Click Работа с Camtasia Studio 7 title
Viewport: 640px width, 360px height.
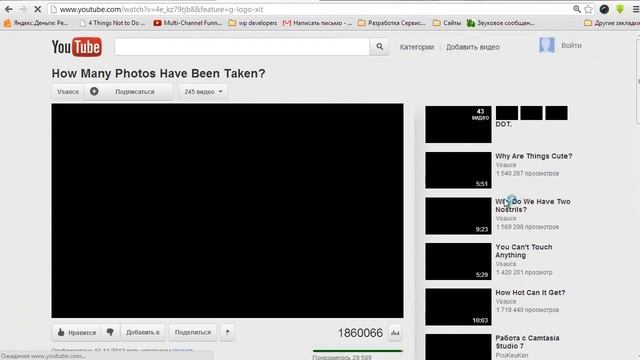[x=527, y=342]
